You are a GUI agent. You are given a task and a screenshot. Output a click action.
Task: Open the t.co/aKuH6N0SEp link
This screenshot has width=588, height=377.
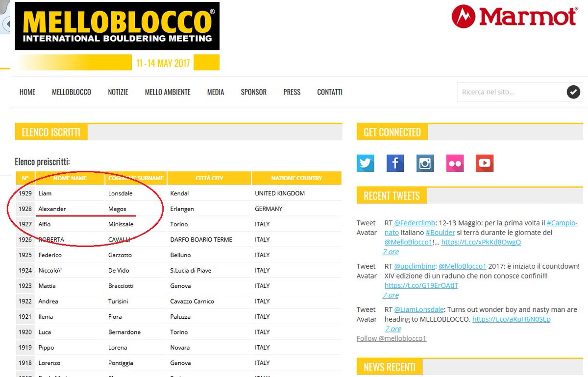click(512, 319)
